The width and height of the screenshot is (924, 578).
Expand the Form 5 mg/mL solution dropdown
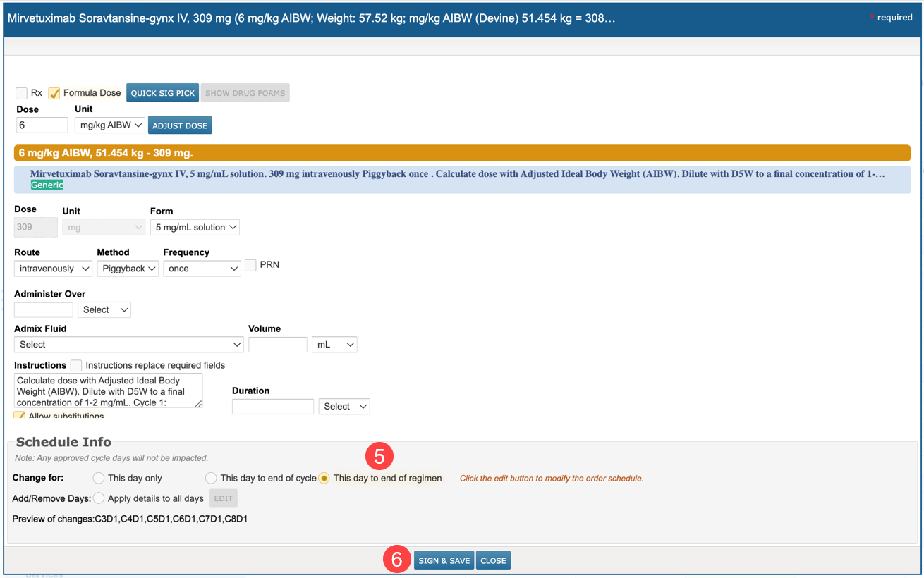(195, 227)
